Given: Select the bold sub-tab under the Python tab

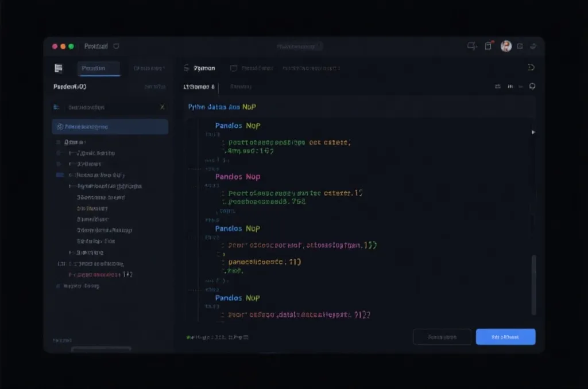Looking at the screenshot, I should click(x=199, y=87).
